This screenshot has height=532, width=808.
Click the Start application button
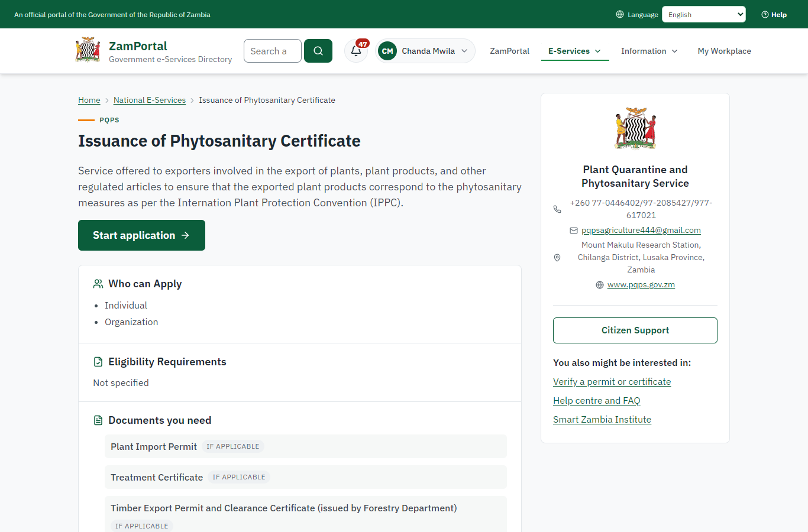(x=141, y=235)
